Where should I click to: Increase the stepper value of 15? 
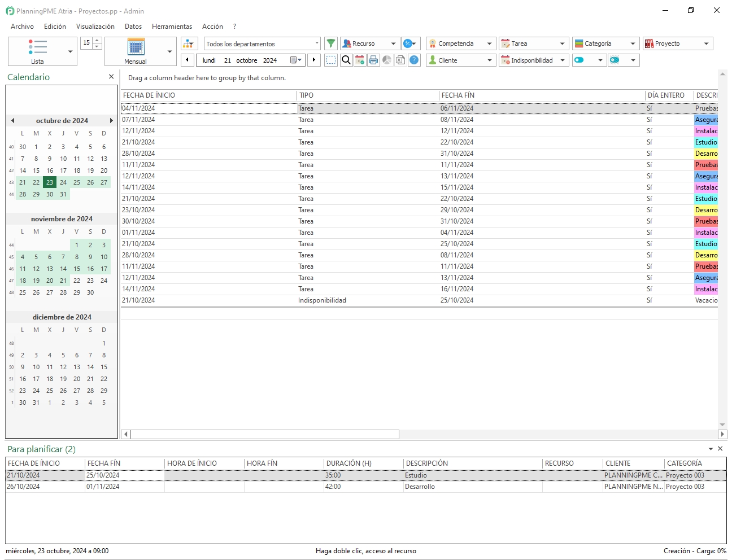[x=97, y=40]
